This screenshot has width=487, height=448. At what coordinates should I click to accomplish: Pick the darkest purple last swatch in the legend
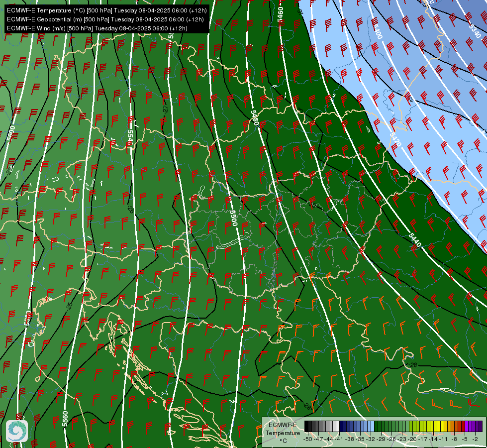click(x=481, y=426)
